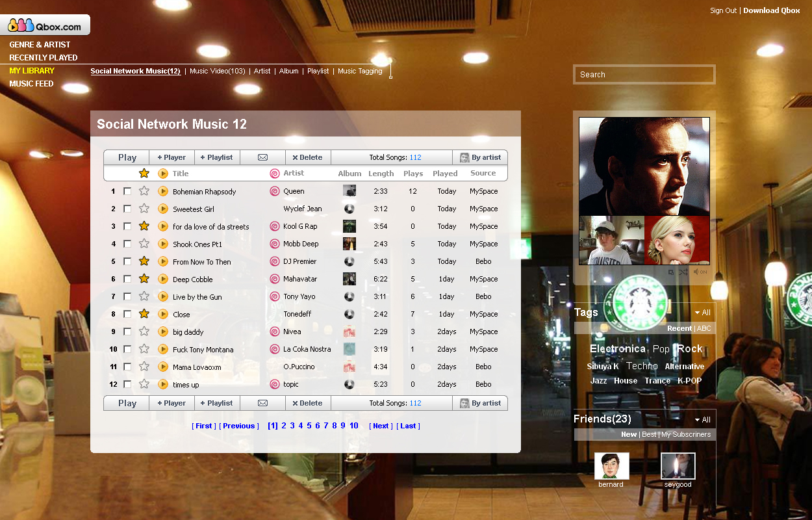Play the song times up

(163, 384)
